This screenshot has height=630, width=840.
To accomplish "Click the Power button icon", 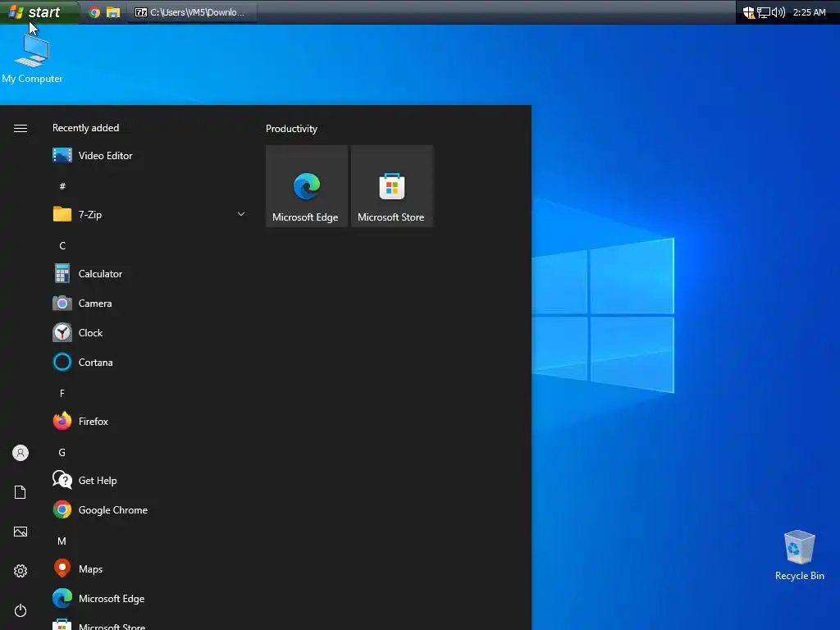I will tap(21, 610).
